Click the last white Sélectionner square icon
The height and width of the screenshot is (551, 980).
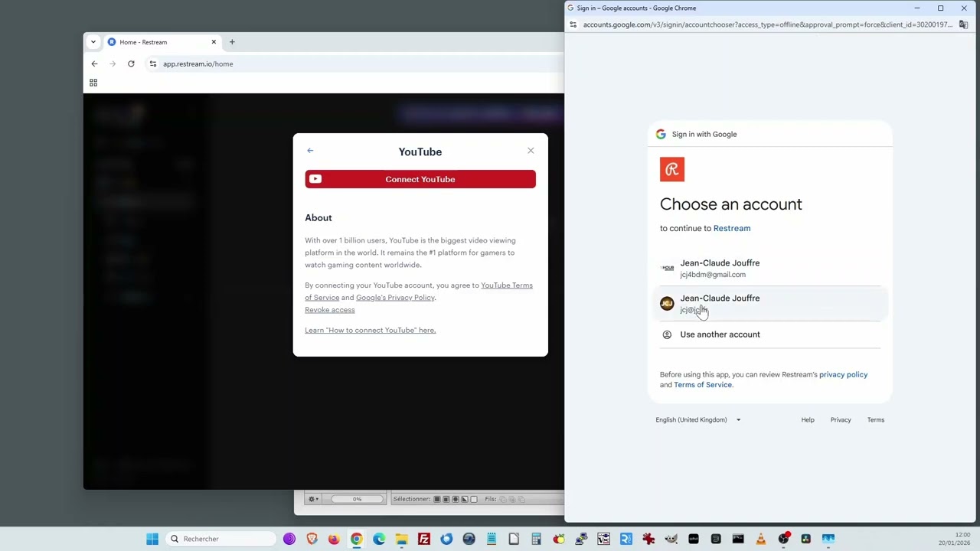(x=473, y=500)
